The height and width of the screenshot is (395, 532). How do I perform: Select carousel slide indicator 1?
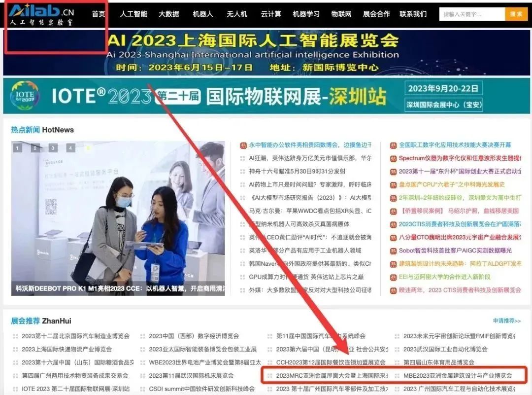[17, 148]
